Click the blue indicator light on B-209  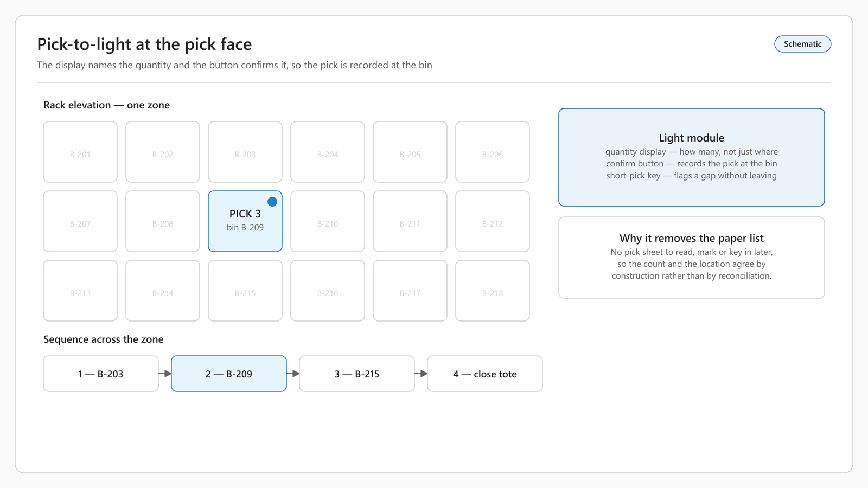point(272,202)
